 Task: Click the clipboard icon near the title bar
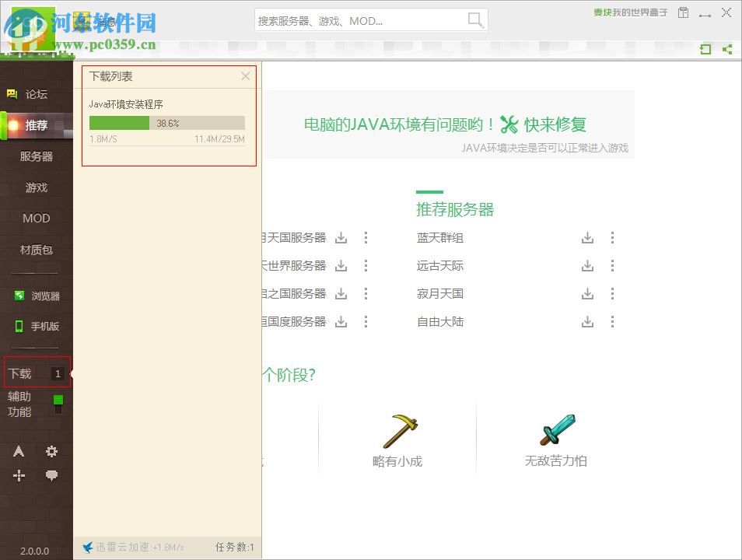[684, 12]
